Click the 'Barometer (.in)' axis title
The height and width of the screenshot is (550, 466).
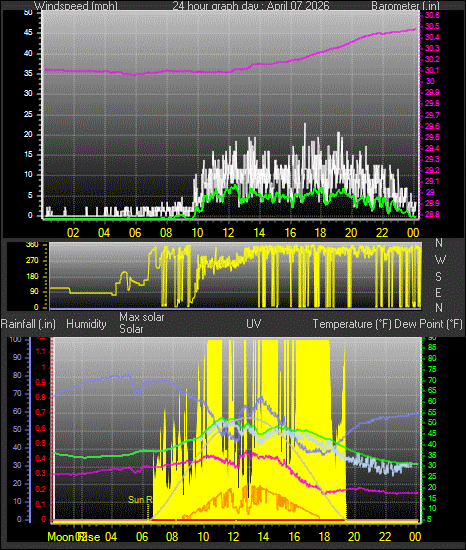point(405,6)
